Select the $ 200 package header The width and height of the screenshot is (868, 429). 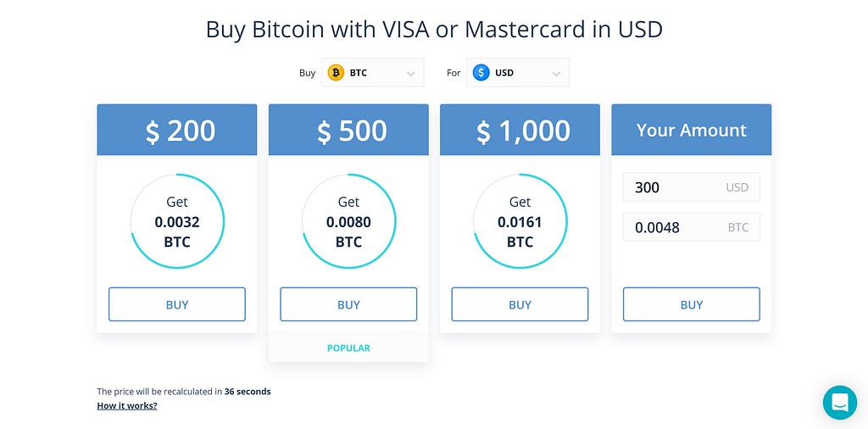coord(177,130)
